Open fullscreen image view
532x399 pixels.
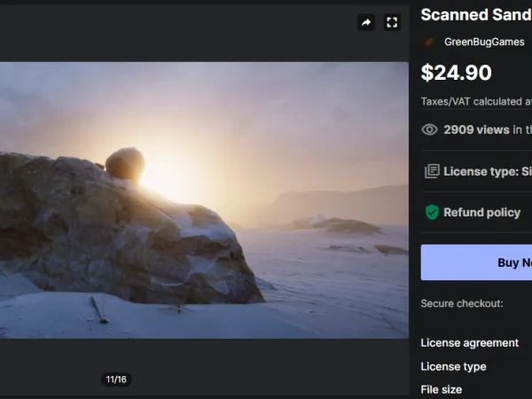pyautogui.click(x=392, y=23)
